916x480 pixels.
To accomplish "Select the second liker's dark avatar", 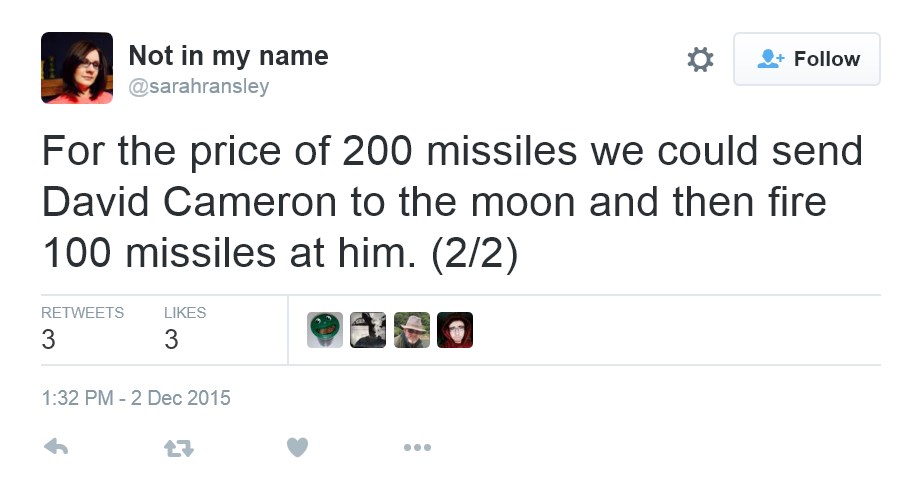I will pyautogui.click(x=368, y=330).
